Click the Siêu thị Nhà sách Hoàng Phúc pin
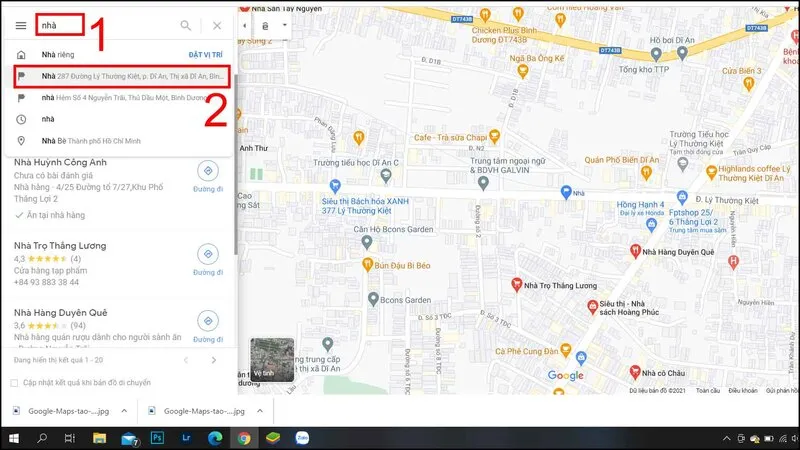 [592, 307]
